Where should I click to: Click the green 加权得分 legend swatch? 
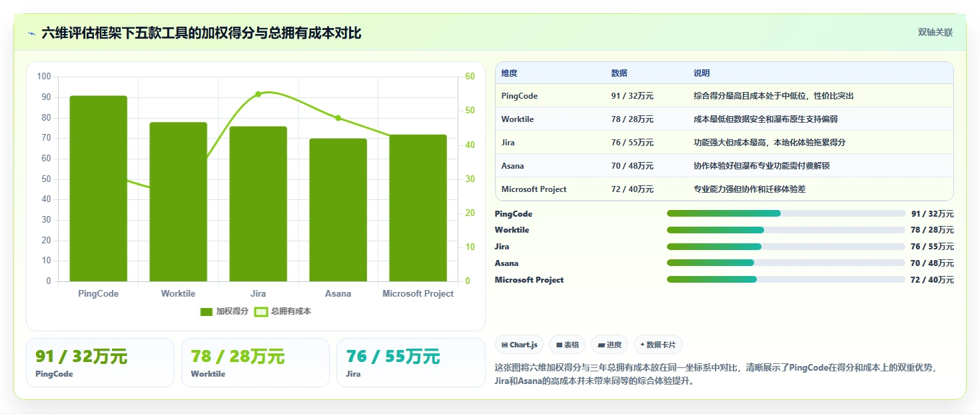click(x=206, y=311)
